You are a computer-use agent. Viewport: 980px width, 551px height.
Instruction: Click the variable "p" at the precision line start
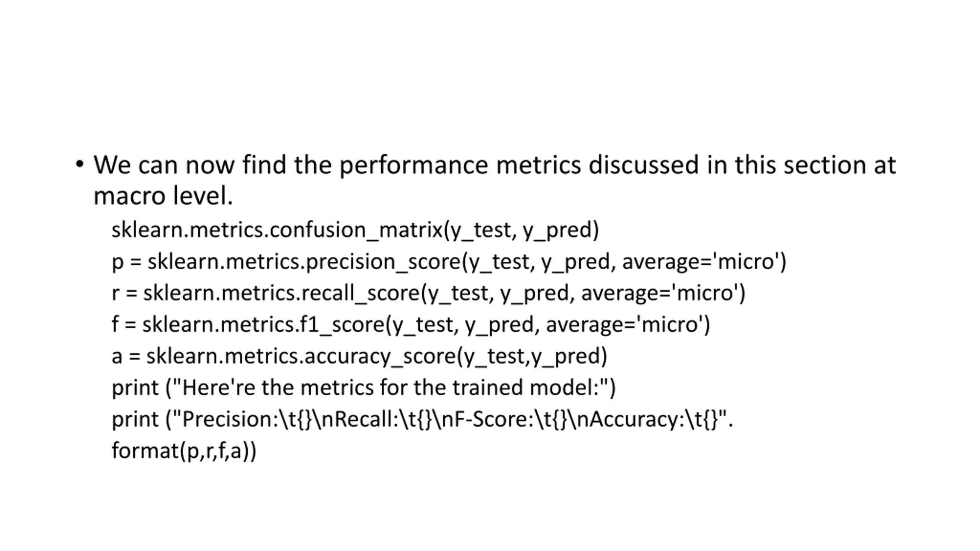coord(118,262)
